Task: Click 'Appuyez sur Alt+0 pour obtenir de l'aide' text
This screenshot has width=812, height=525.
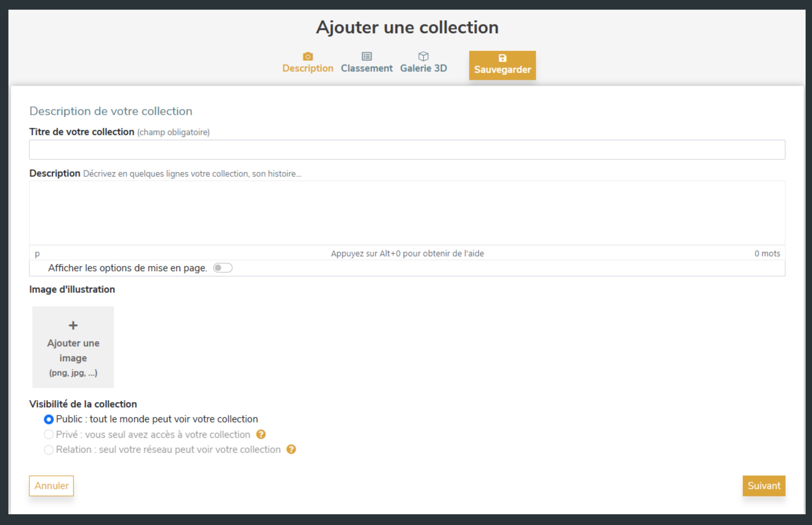Action: (407, 254)
